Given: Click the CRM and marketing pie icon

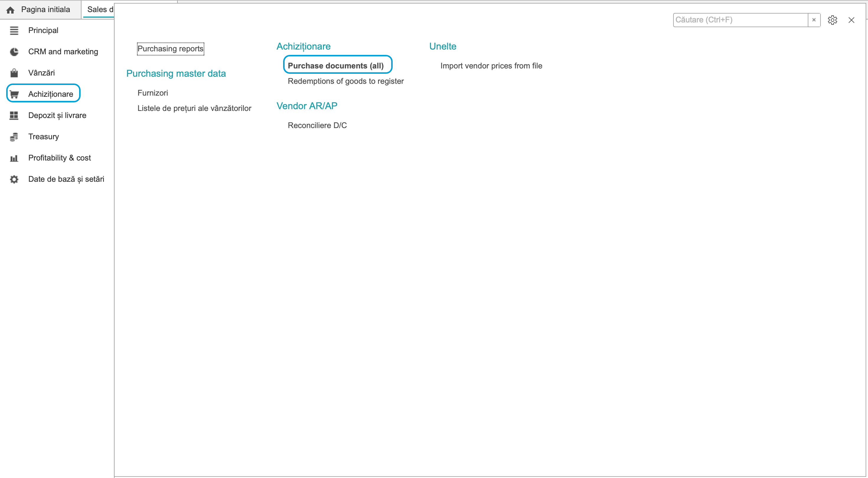Looking at the screenshot, I should 14,52.
